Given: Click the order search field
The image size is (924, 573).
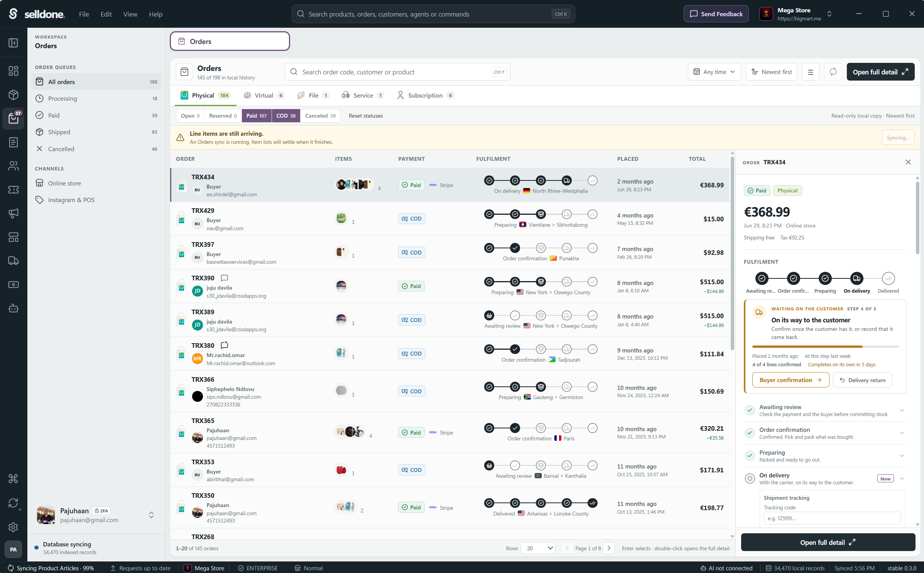Looking at the screenshot, I should (x=397, y=72).
